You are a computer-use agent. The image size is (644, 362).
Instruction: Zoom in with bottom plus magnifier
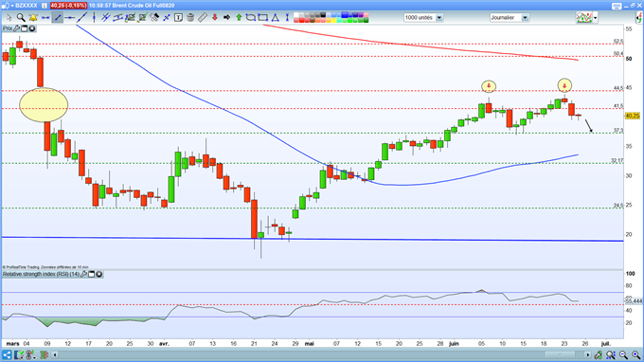pos(635,354)
